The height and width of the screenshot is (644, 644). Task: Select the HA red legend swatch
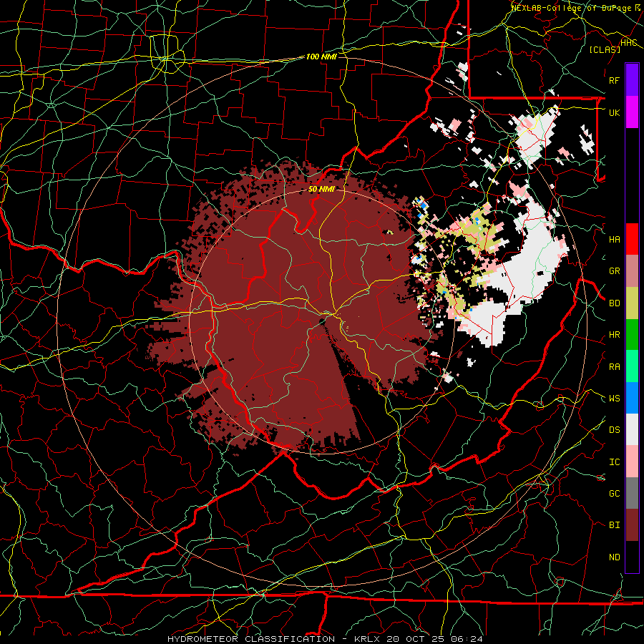pos(632,239)
